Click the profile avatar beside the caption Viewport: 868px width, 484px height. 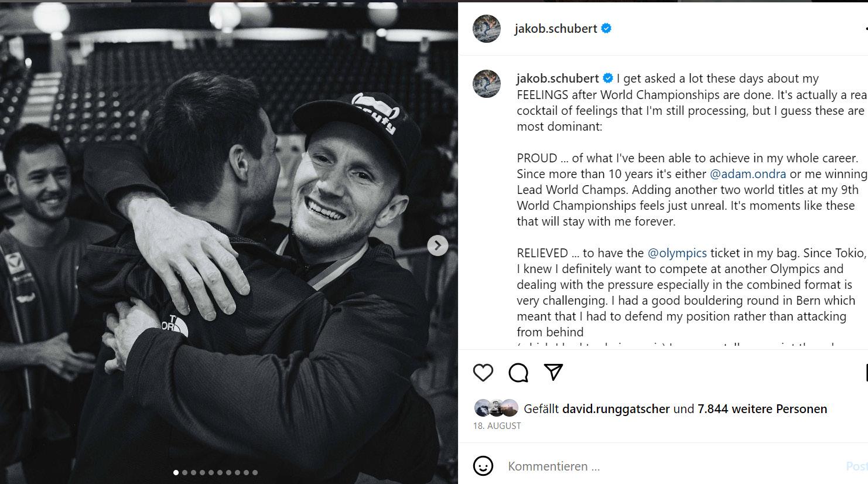[x=487, y=84]
